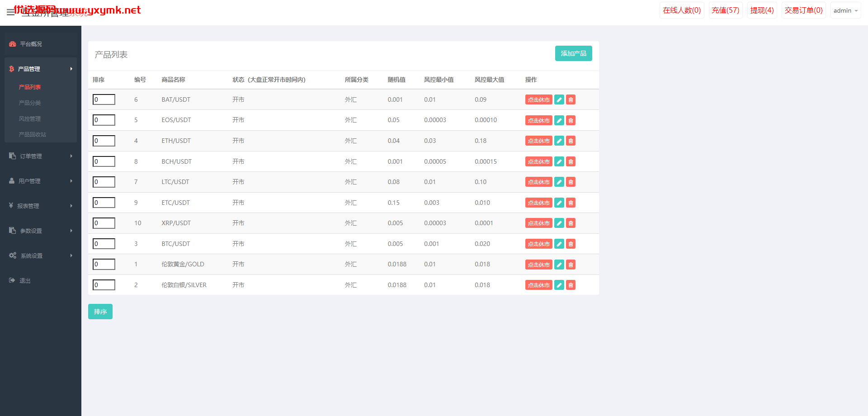The width and height of the screenshot is (868, 416).
Task: Edit the BCH/USDT product with pencil icon
Action: click(x=559, y=161)
